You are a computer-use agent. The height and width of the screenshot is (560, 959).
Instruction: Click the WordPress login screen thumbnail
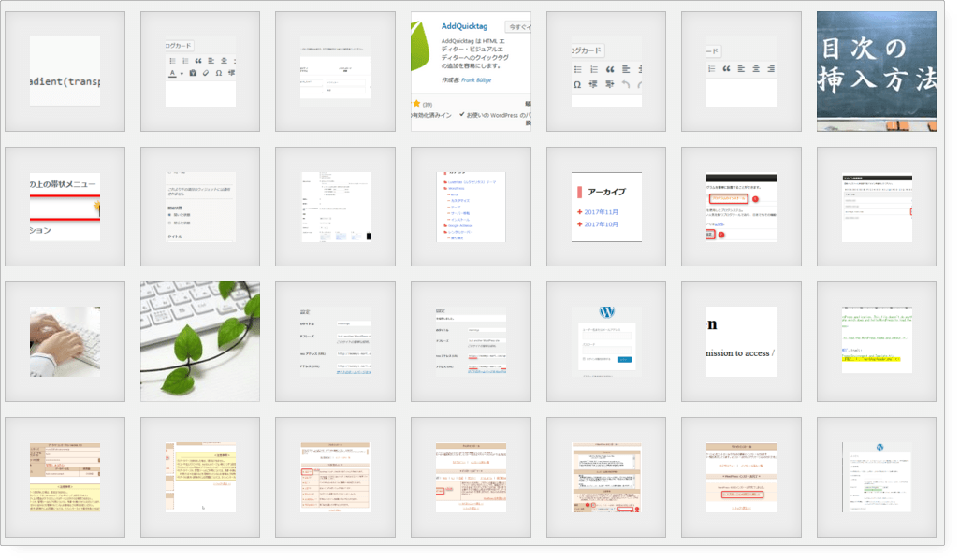pyautogui.click(x=606, y=342)
